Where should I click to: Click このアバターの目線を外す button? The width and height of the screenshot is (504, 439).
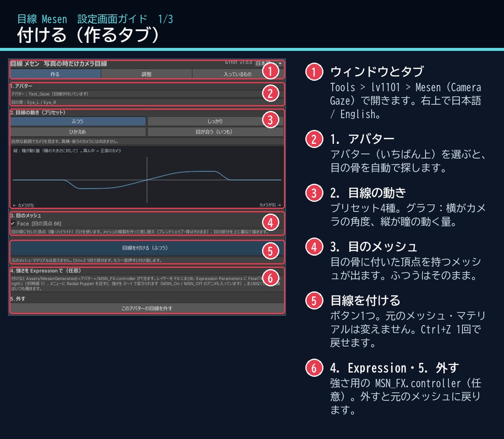pos(147,308)
